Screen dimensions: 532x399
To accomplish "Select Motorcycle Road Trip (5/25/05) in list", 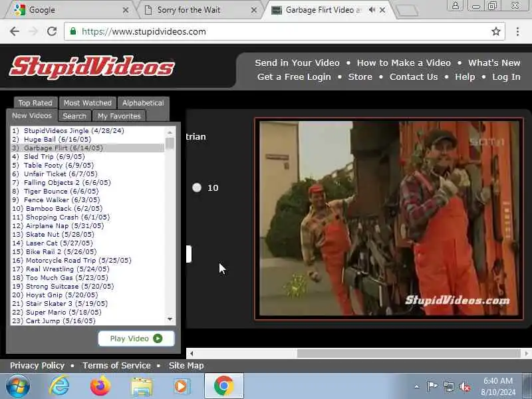I will 88,260.
